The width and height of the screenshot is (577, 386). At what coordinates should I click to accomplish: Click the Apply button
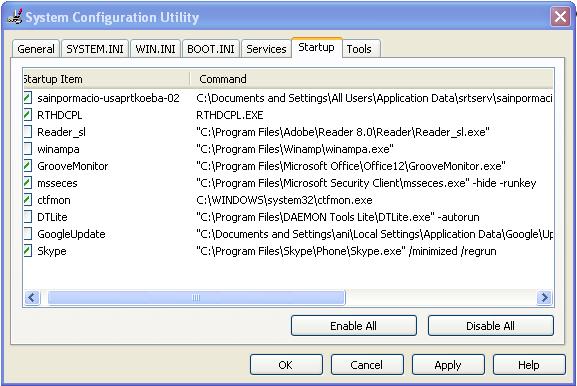pos(448,365)
